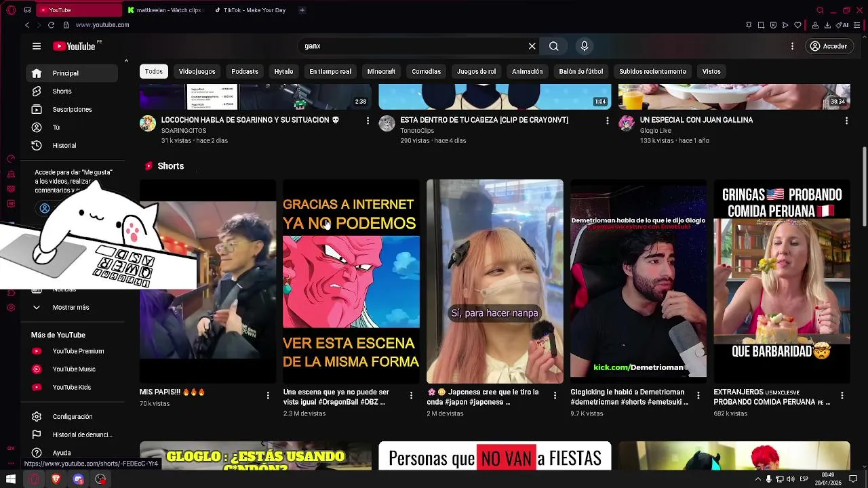Image resolution: width=868 pixels, height=488 pixels.
Task: Open the Demetrioman Shorts thumbnail
Action: (x=638, y=281)
